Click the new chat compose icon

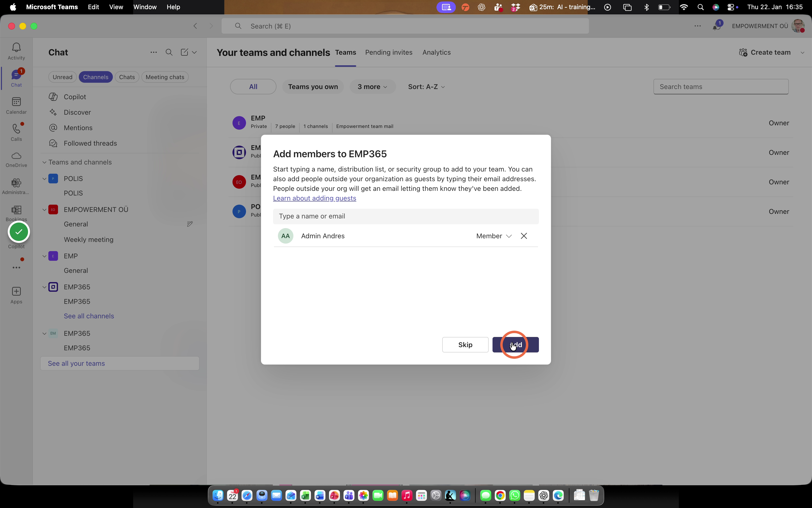coord(184,52)
